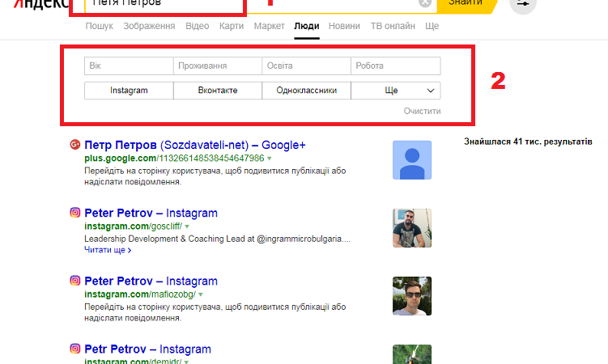The image size is (608, 364).
Task: Clear the search query with X icon
Action: click(x=425, y=3)
